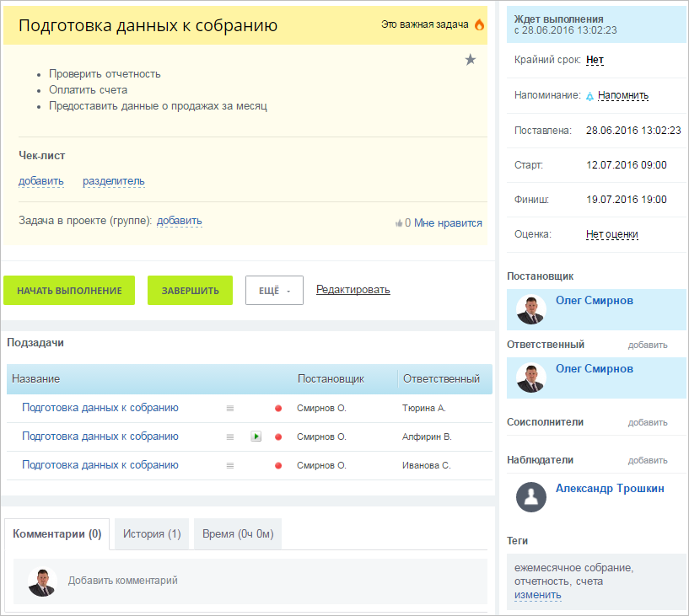
Task: Open the Оценка selector Нет оценки
Action: [x=611, y=234]
